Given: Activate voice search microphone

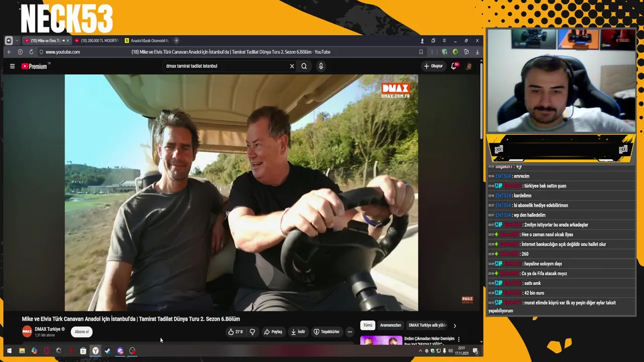Looking at the screenshot, I should point(320,66).
